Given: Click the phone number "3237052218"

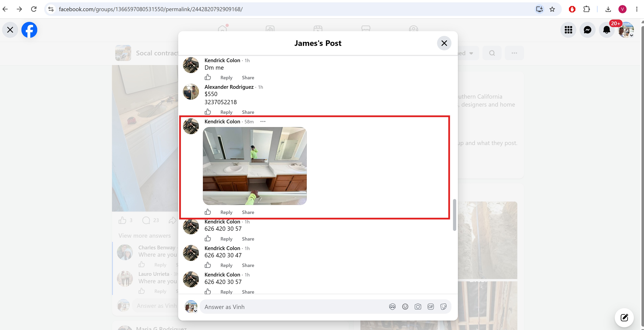Looking at the screenshot, I should tap(220, 102).
